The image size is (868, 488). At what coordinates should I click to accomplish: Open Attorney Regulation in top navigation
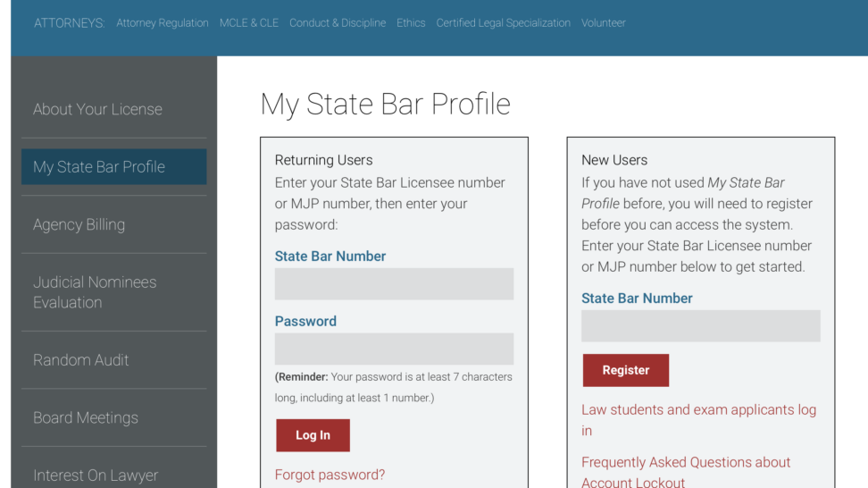pos(163,22)
